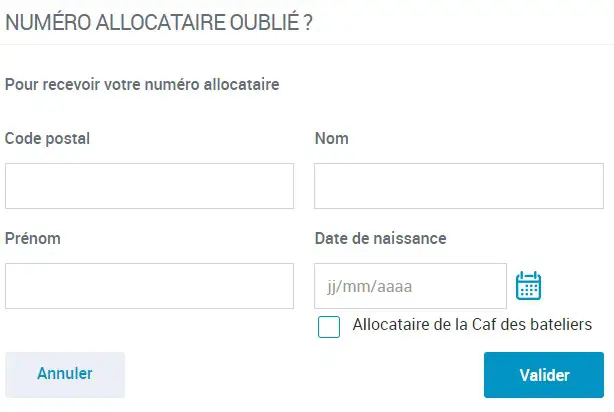
Task: Click the 'Date de naissance' label
Action: (x=380, y=239)
